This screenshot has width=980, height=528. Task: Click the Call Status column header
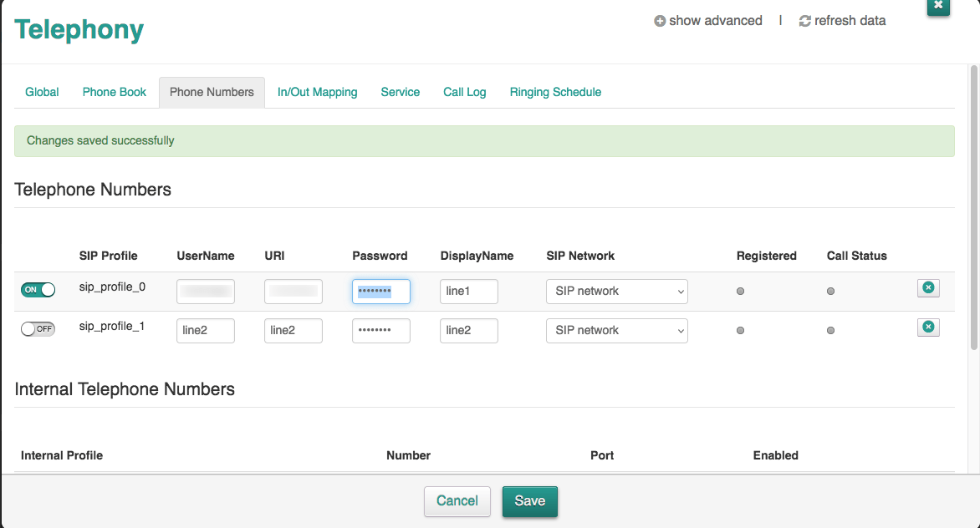(857, 256)
